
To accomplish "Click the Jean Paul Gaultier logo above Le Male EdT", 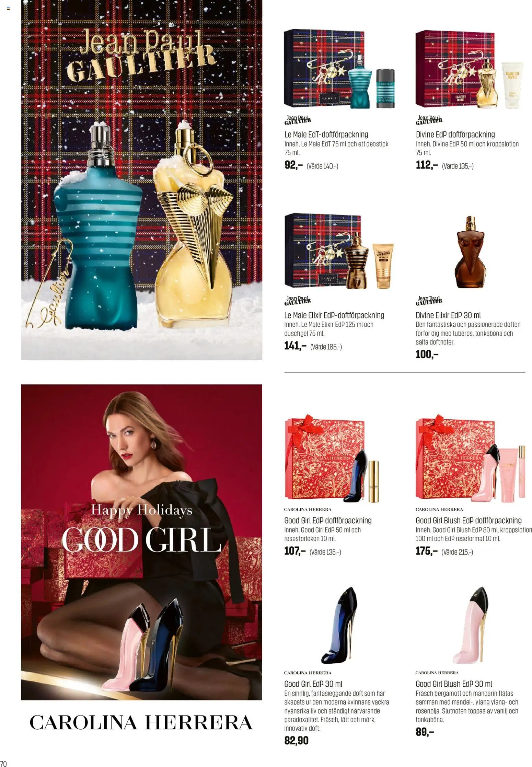I will pos(298,120).
